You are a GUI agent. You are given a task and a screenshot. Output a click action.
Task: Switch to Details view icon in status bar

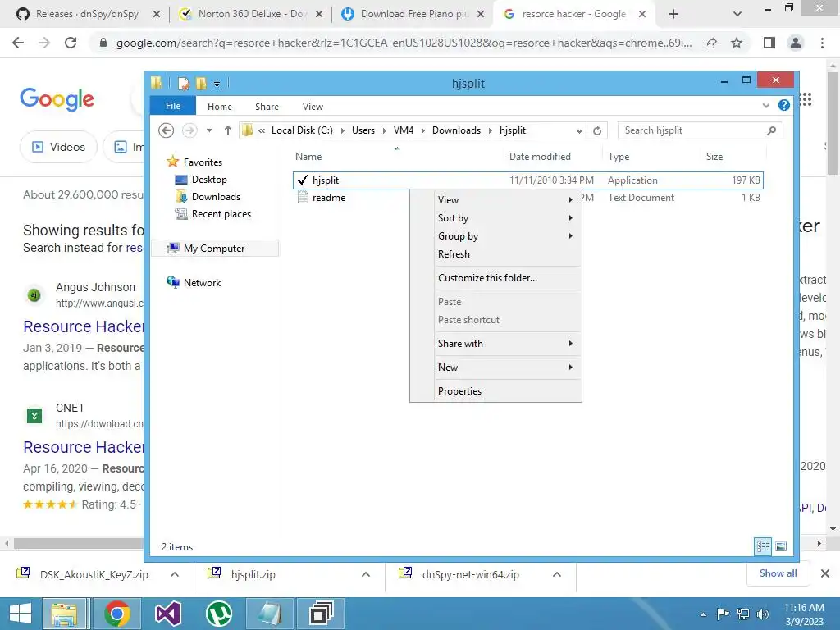tap(763, 546)
